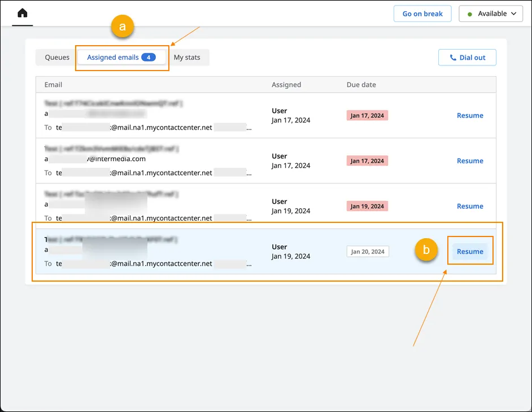The height and width of the screenshot is (412, 532).
Task: Open the Home icon tab
Action: (x=23, y=14)
